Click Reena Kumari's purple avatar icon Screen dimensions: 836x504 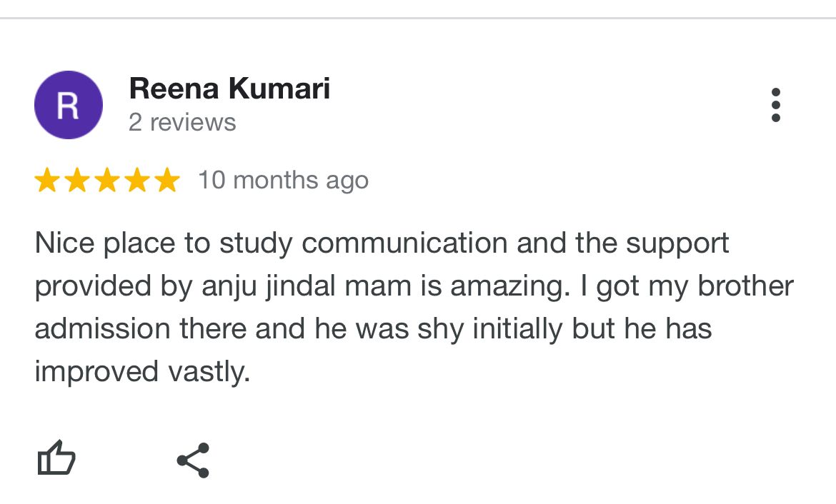pyautogui.click(x=69, y=104)
